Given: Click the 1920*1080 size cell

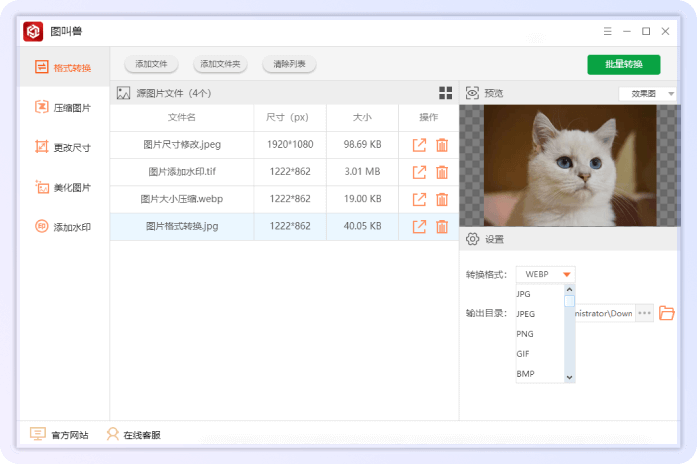Looking at the screenshot, I should point(290,144).
